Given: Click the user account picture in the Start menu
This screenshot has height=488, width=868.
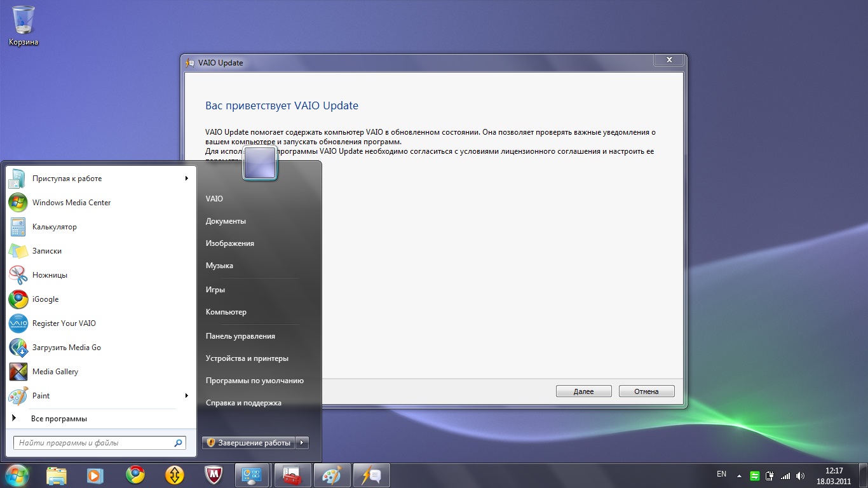Looking at the screenshot, I should (x=259, y=163).
